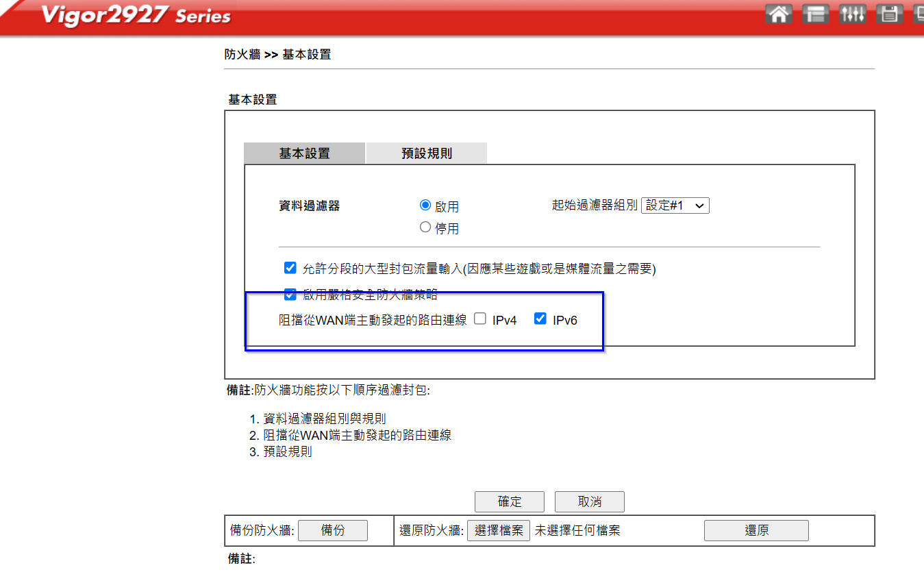Screen dimensions: 924x572
Task: Toggle the 允許分段的大型封包流量輸入 checkbox
Action: coord(290,268)
